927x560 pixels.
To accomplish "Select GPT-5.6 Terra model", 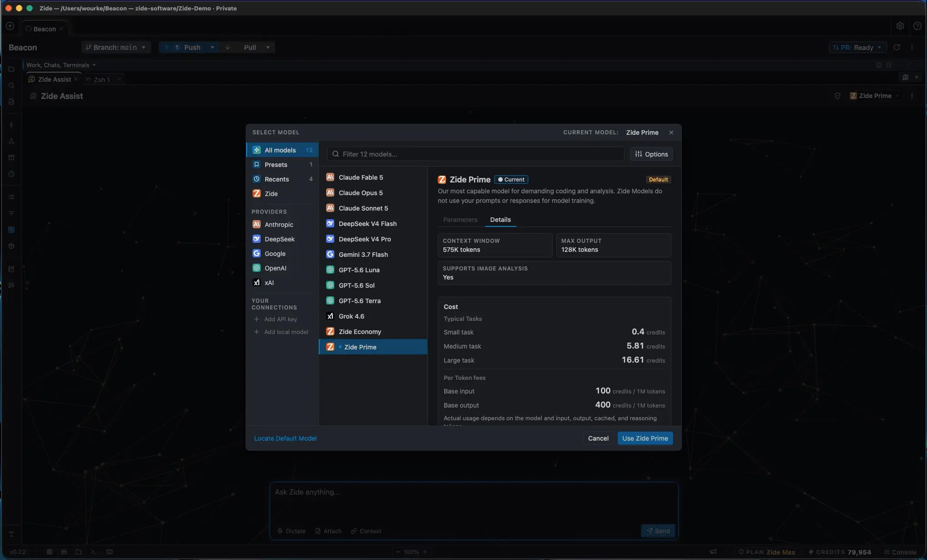I will tap(373, 301).
